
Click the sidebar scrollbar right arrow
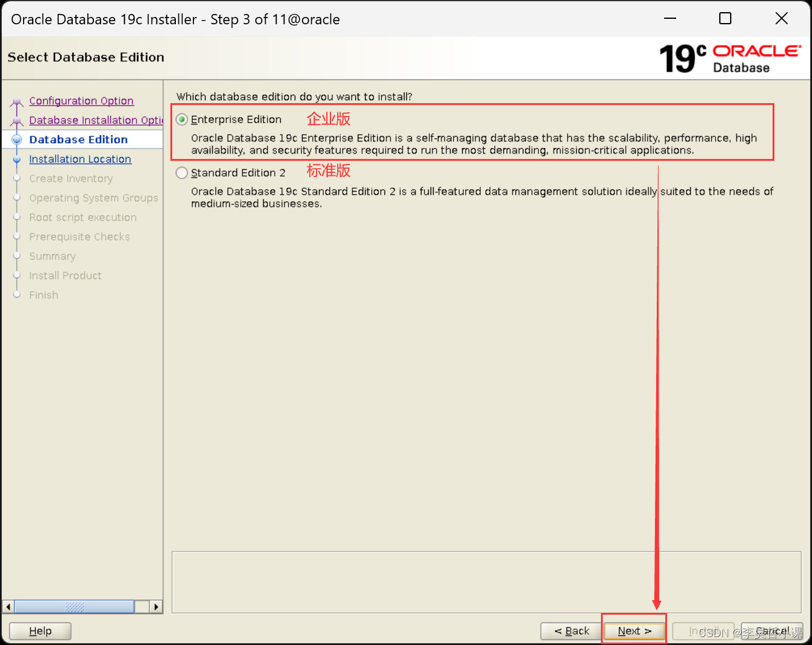[156, 607]
